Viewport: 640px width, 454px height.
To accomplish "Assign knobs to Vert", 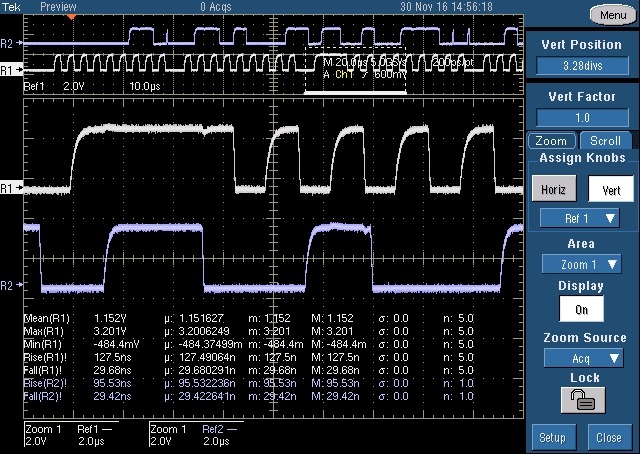I will click(x=609, y=188).
